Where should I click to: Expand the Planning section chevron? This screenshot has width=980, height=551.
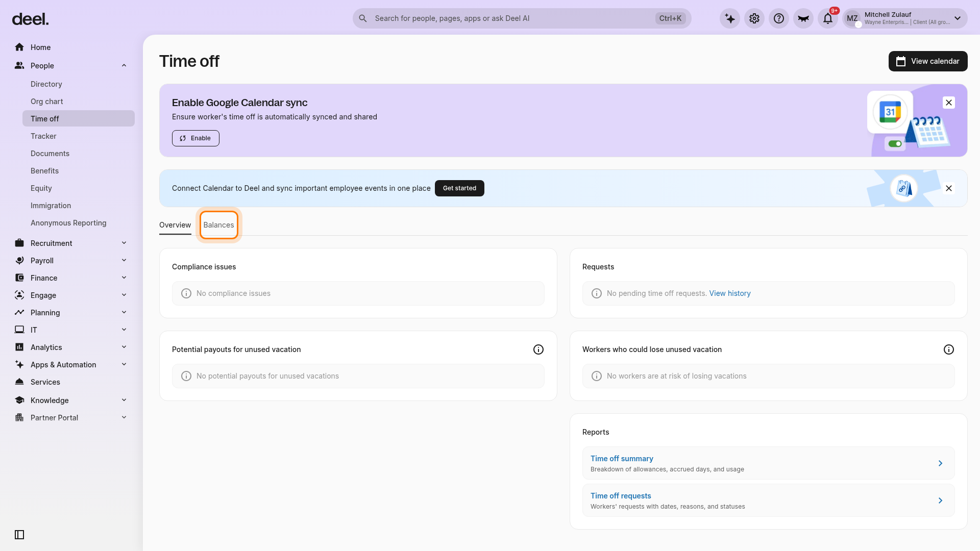pyautogui.click(x=124, y=312)
